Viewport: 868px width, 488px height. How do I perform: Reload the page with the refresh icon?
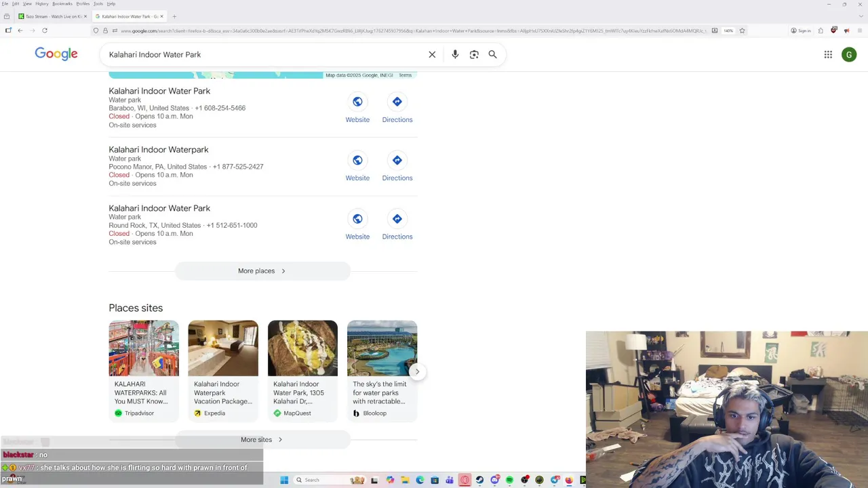tap(45, 30)
